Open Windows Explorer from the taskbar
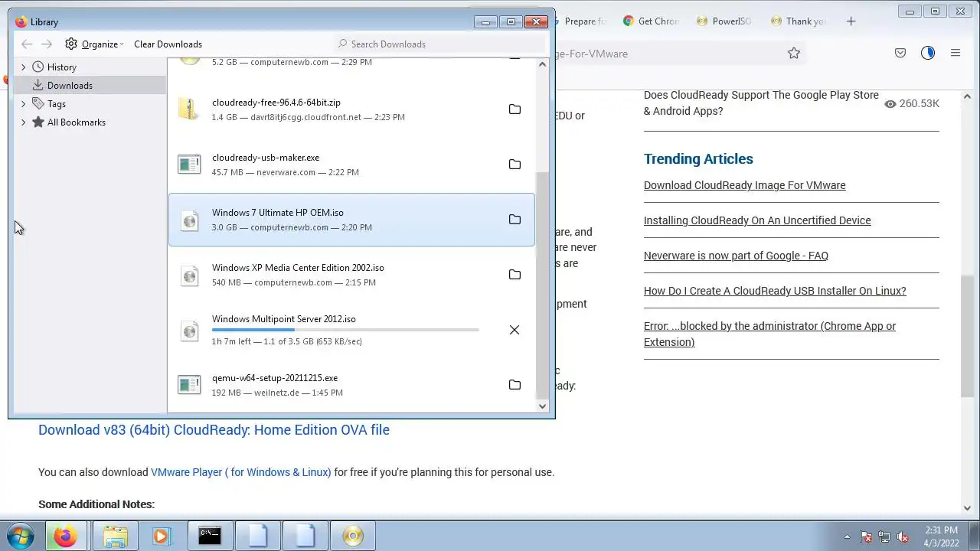 pos(116,536)
